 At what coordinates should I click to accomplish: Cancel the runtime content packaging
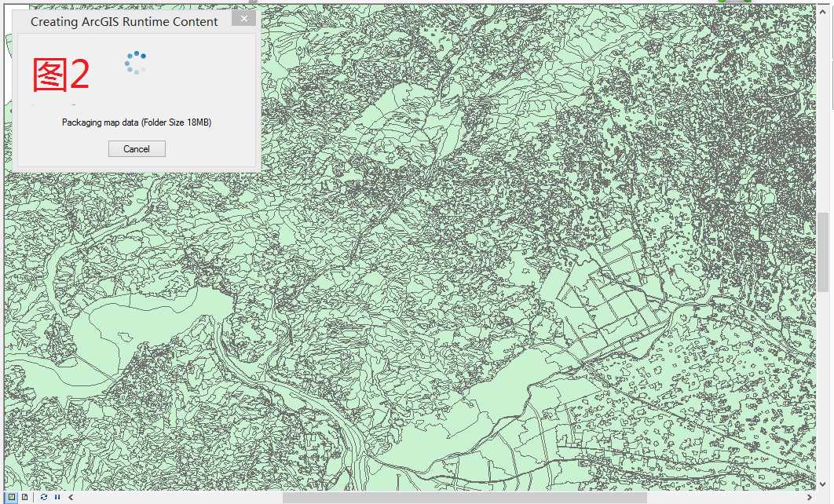137,149
